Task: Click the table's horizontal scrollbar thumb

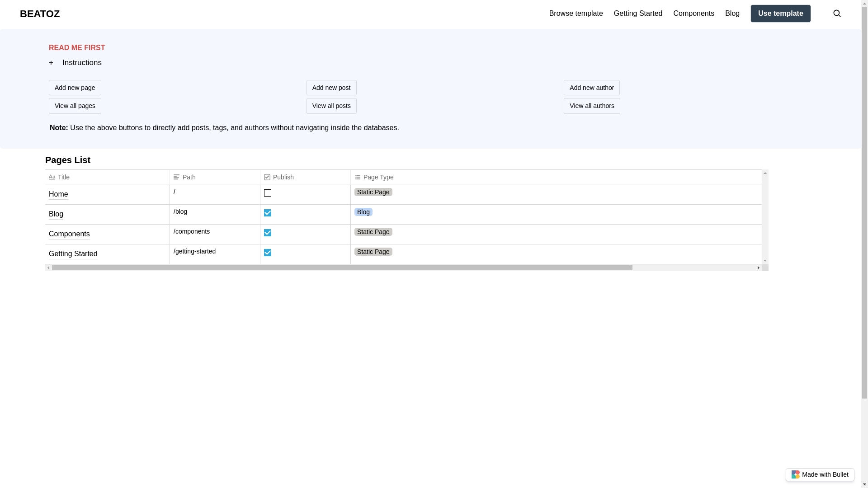Action: pos(342,268)
